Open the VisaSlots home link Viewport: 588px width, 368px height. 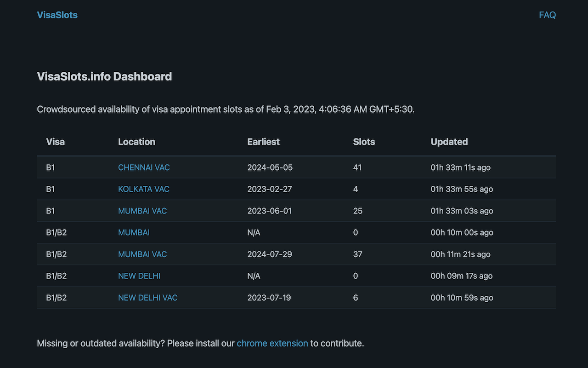coord(57,15)
